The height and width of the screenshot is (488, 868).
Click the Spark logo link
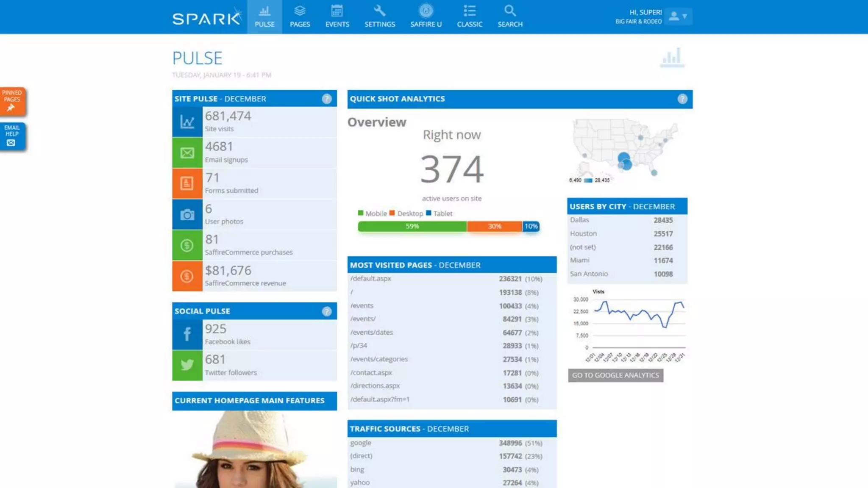coord(206,18)
